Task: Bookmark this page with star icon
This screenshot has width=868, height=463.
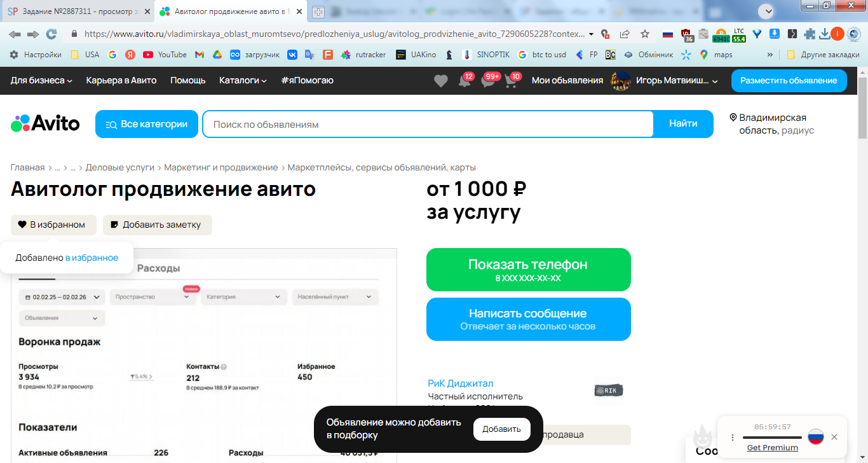Action: (x=645, y=34)
